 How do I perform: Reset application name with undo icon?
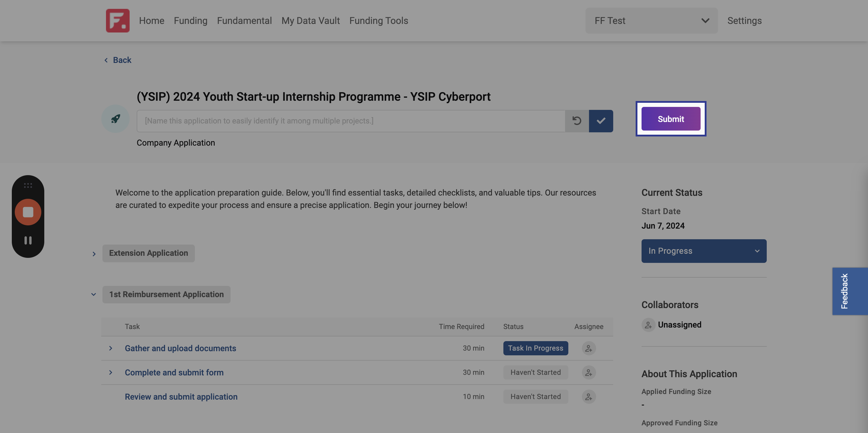pos(577,121)
